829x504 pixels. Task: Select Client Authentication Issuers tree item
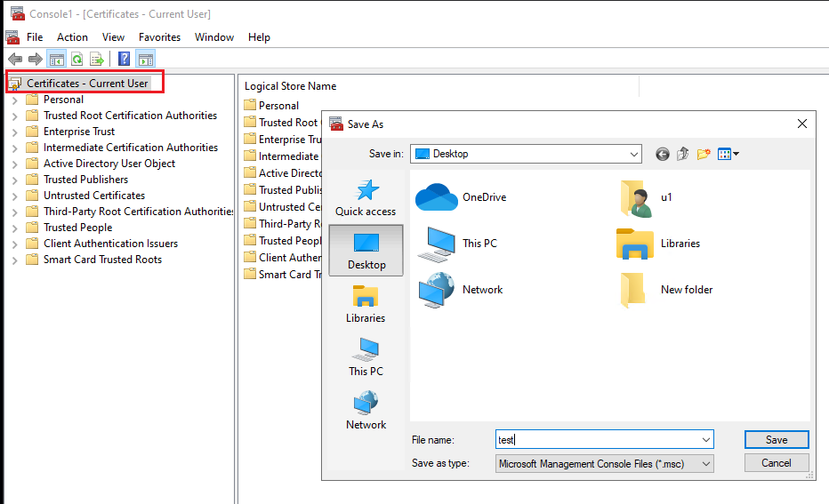coord(110,244)
